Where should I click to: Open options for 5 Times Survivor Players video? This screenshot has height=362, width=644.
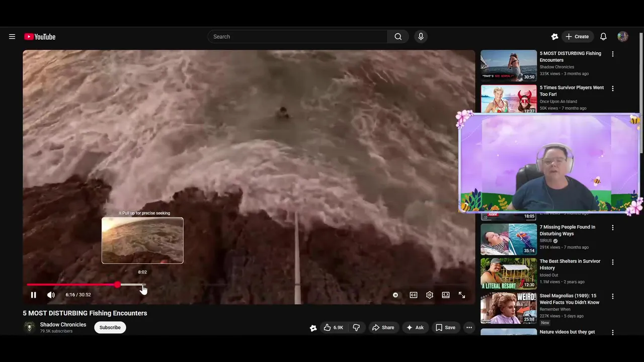click(612, 88)
